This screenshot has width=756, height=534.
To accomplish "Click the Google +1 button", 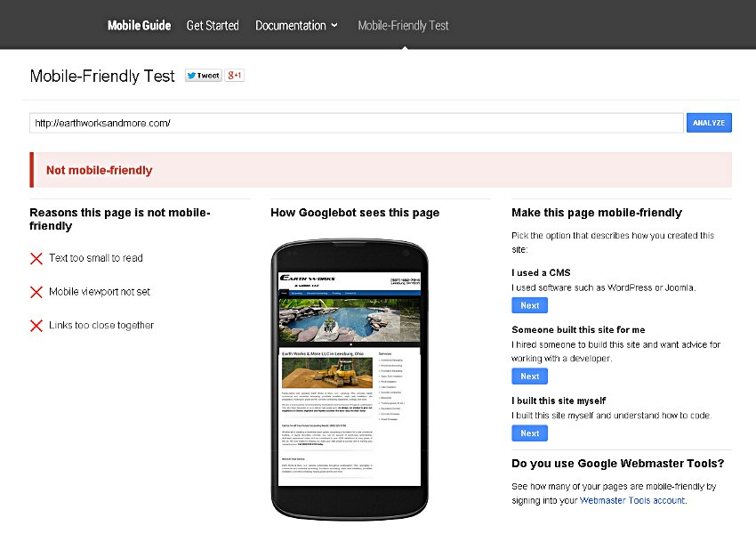I will (235, 76).
